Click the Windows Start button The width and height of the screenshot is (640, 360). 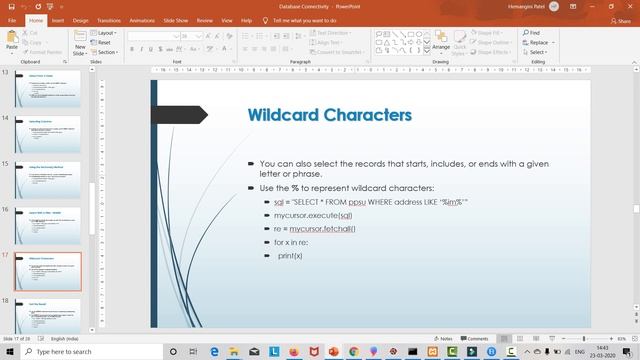(10, 351)
